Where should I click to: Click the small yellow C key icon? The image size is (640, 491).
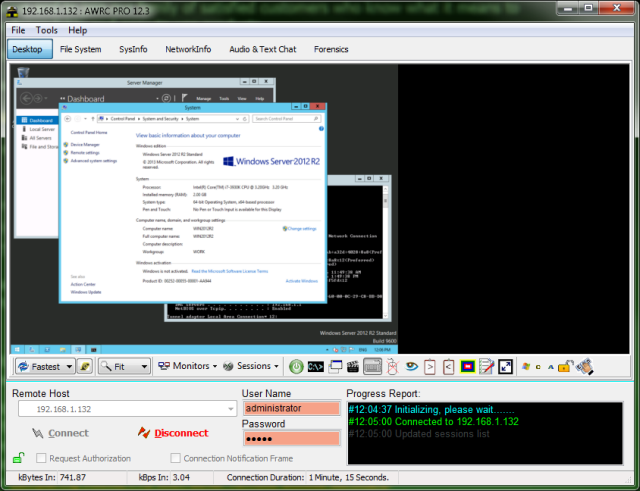538,367
